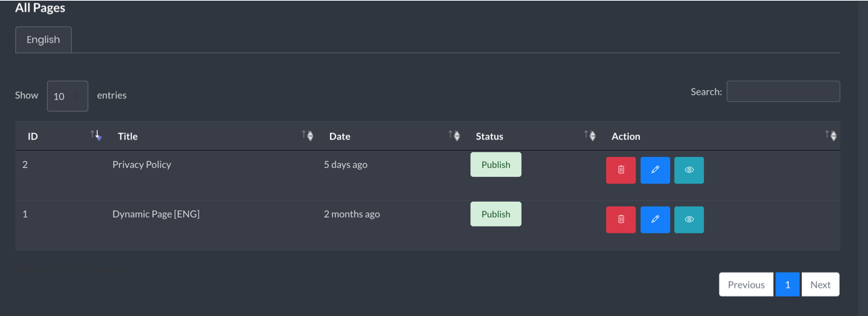Viewport: 868px width, 316px height.
Task: Sort table by ID column arrows
Action: click(x=96, y=136)
